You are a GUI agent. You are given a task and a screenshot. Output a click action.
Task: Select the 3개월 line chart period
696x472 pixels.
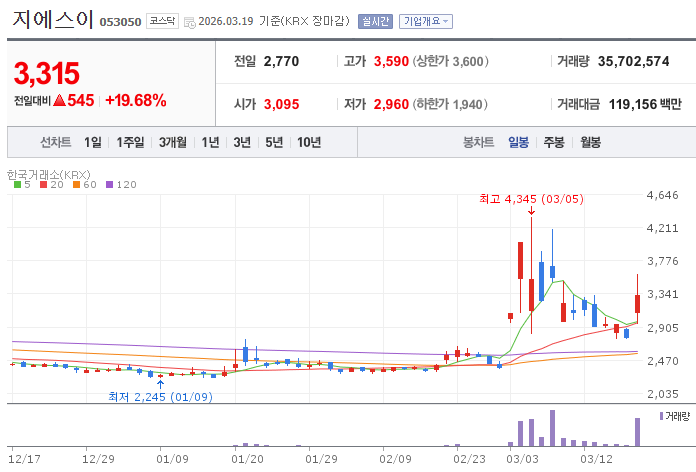(x=173, y=142)
